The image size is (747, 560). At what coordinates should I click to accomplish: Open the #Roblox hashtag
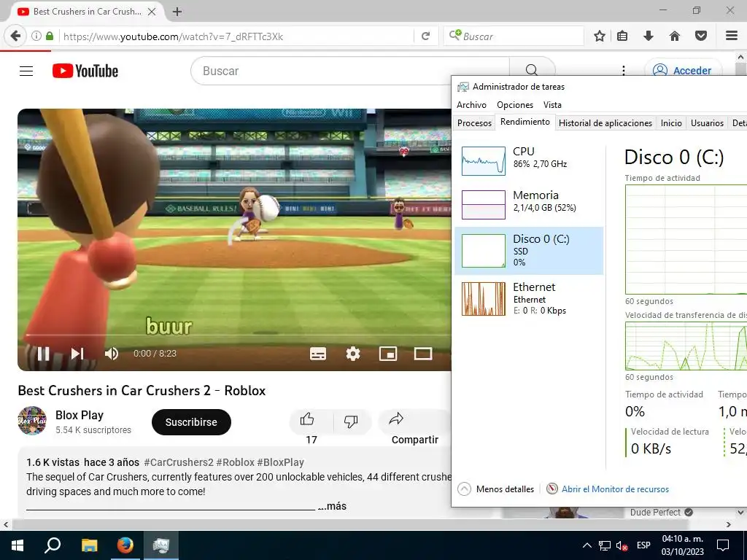[x=236, y=462]
